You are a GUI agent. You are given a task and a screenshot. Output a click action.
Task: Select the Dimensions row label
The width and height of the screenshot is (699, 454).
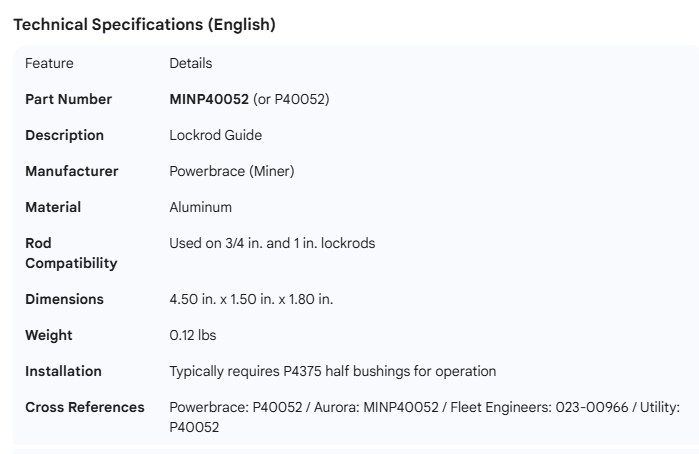tap(64, 299)
